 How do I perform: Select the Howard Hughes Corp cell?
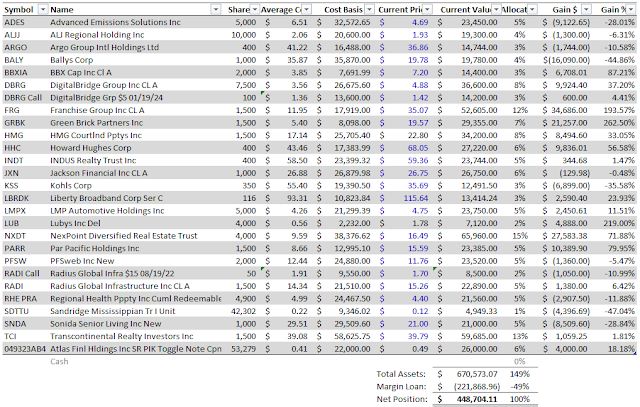pyautogui.click(x=91, y=148)
